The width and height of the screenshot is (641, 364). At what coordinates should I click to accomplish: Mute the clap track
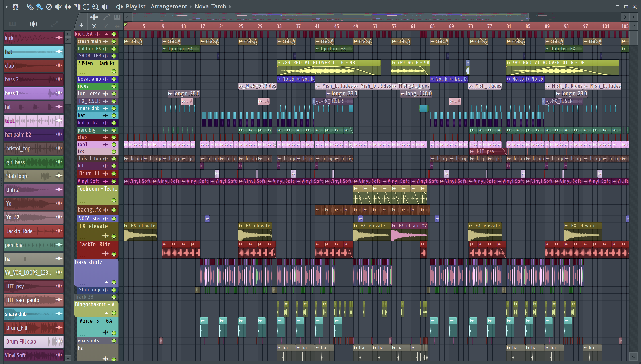114,138
